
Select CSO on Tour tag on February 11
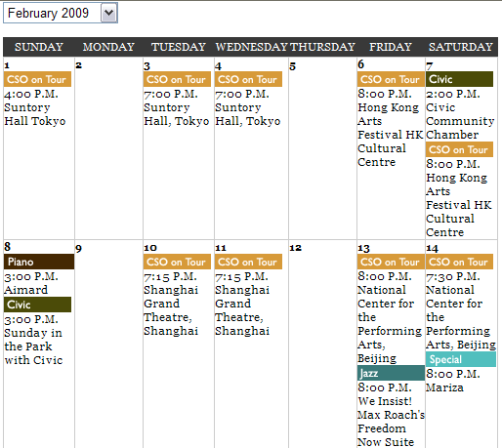pos(248,262)
